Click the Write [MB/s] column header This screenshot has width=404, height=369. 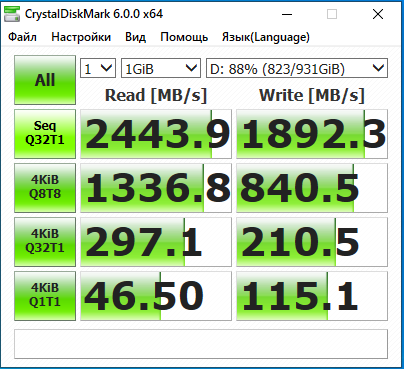coord(312,95)
